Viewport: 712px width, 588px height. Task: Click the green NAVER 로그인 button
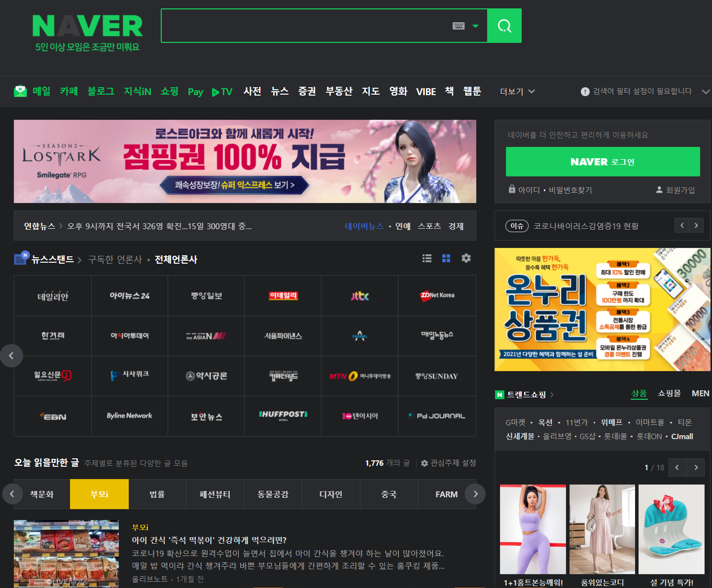(x=603, y=162)
